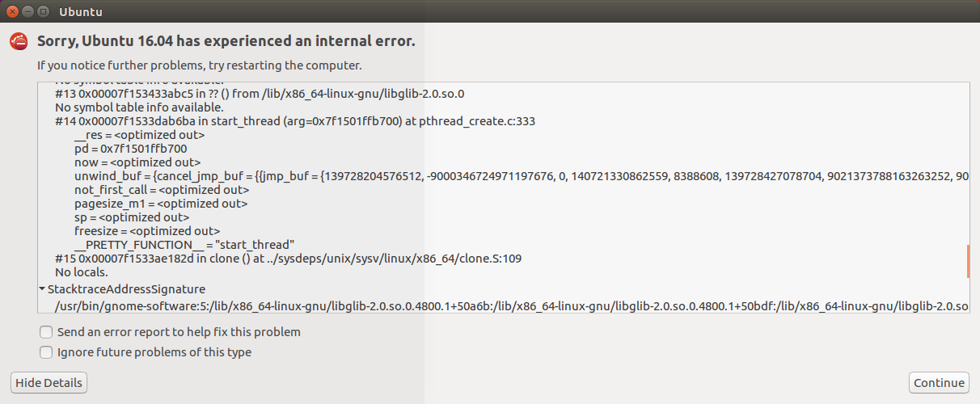980x404 pixels.
Task: Click the "No locals." line
Action: tap(82, 272)
